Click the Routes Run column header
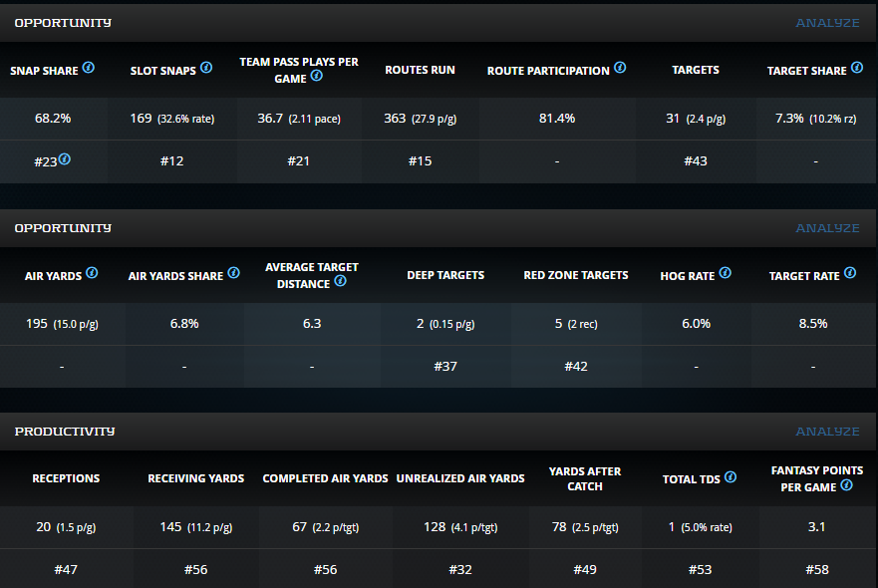The image size is (878, 588). [420, 70]
